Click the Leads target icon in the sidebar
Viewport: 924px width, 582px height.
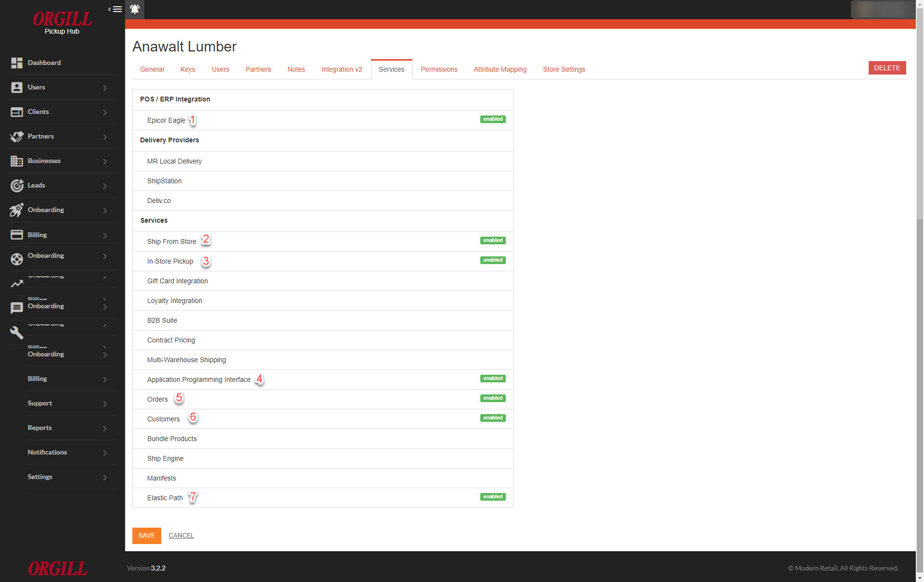click(17, 186)
